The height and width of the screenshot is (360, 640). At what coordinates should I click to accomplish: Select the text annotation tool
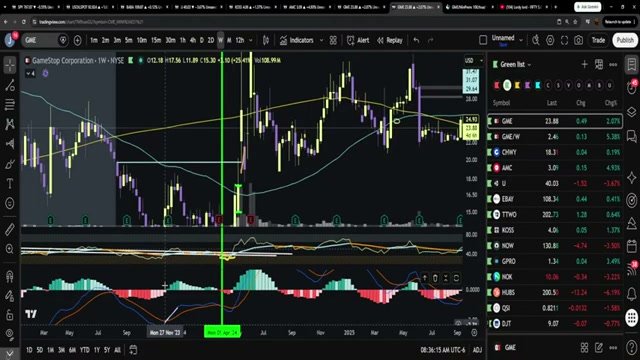pyautogui.click(x=10, y=184)
